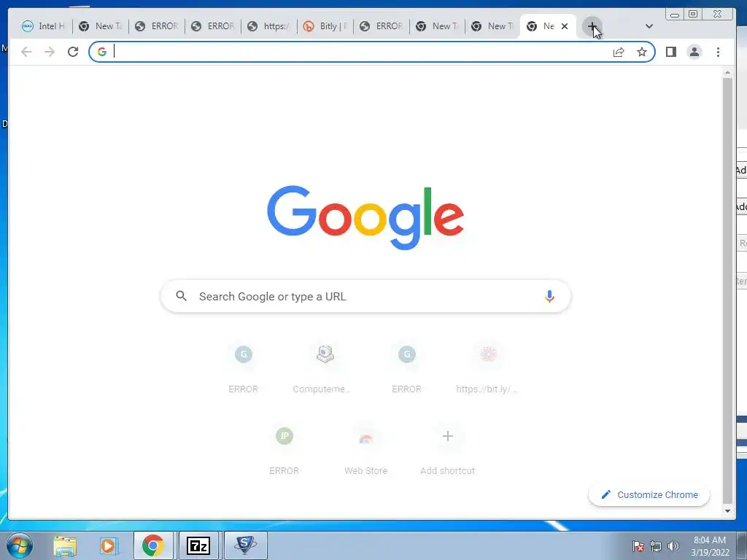The image size is (747, 560).
Task: Switch to the New Tab next to the Intel tab
Action: coord(101,26)
